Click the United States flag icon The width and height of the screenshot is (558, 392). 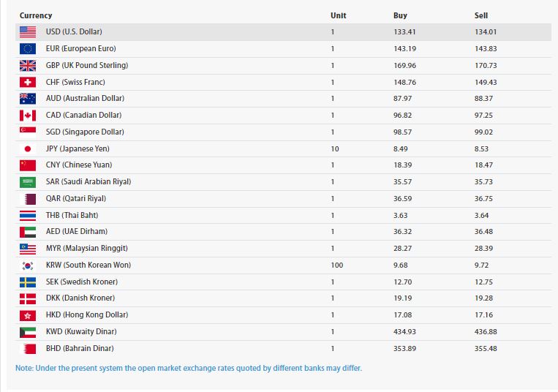pyautogui.click(x=28, y=32)
